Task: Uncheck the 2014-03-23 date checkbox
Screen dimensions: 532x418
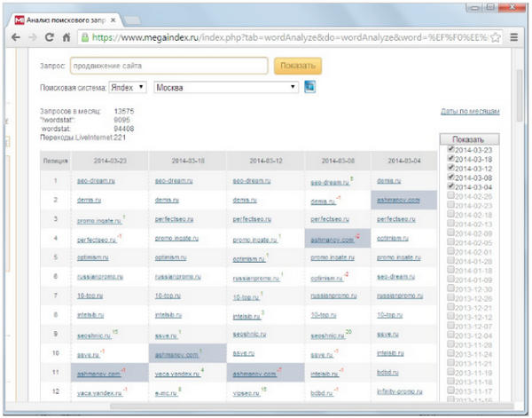Action: click(x=451, y=149)
